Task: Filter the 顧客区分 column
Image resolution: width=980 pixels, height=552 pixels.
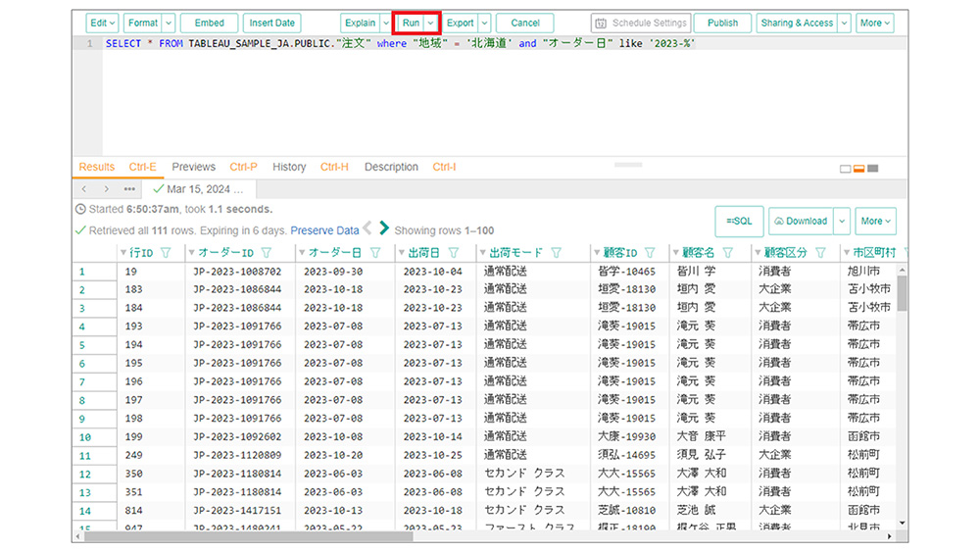Action: coord(820,253)
